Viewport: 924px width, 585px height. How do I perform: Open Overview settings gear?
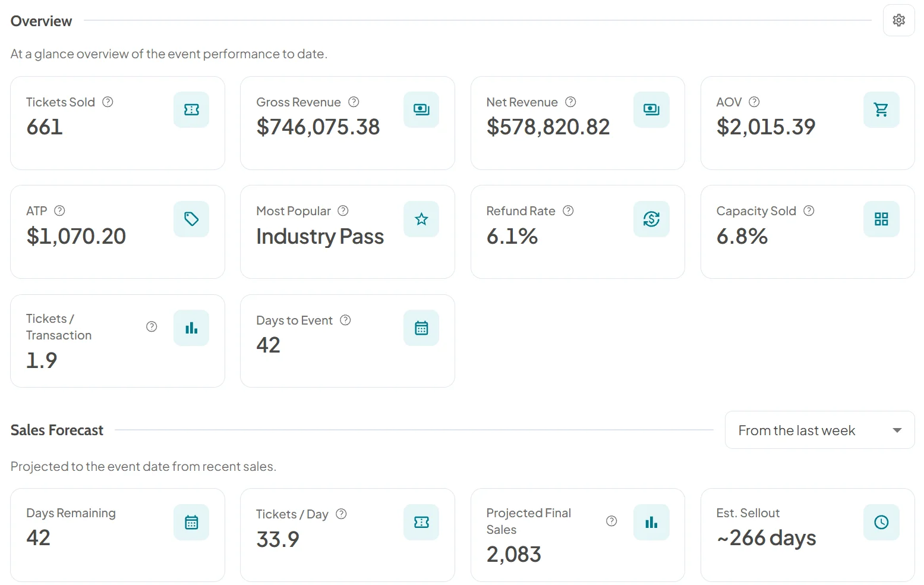click(898, 20)
